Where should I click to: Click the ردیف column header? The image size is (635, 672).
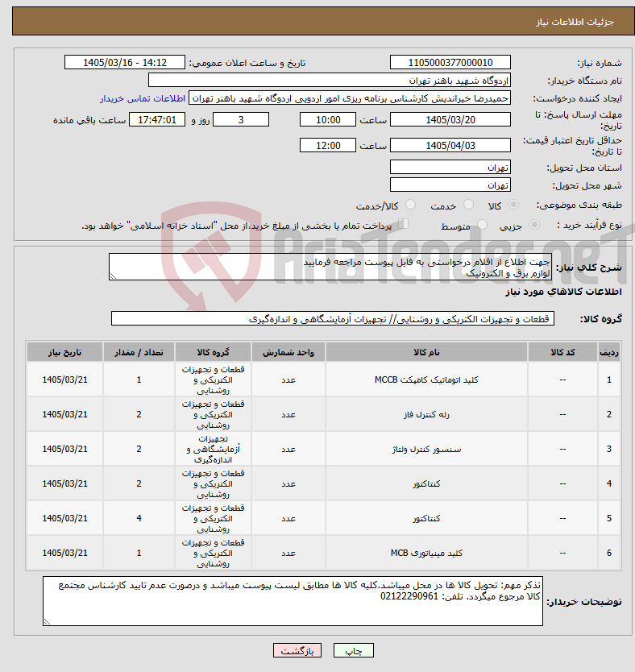pyautogui.click(x=609, y=352)
